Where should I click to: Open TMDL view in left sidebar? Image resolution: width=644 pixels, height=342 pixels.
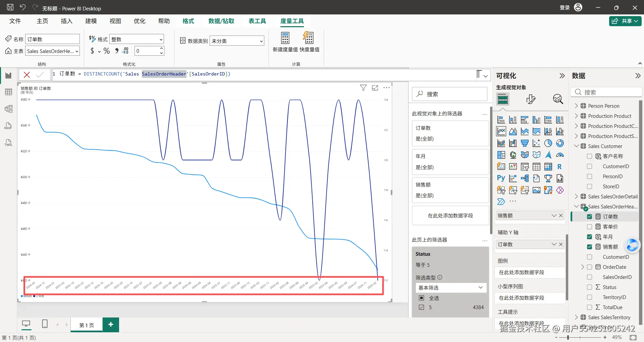(8, 142)
